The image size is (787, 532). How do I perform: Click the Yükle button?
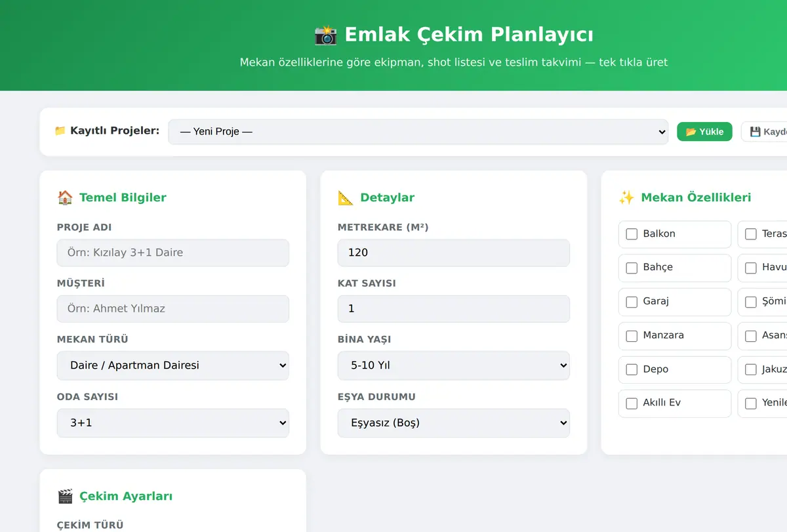[x=704, y=132]
